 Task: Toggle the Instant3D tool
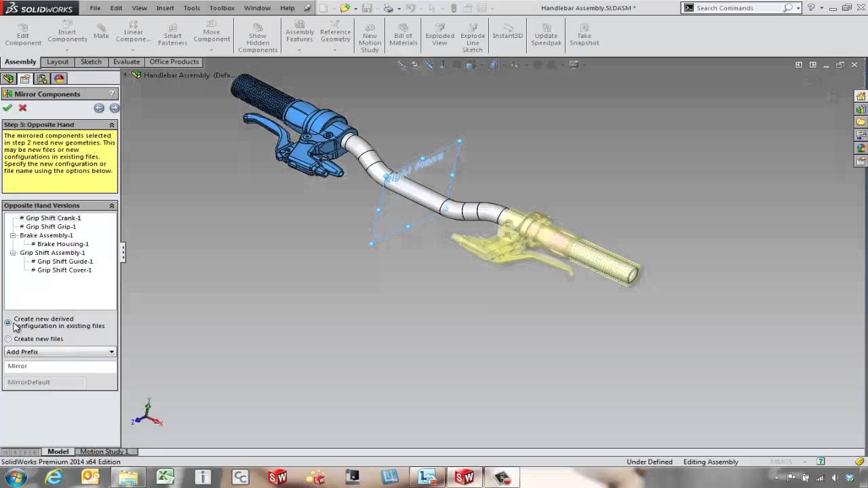coord(508,31)
